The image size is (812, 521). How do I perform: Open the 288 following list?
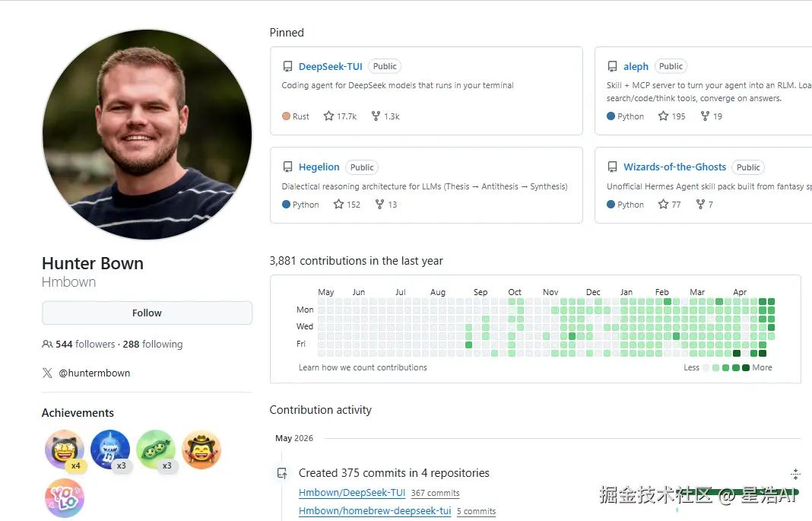153,344
